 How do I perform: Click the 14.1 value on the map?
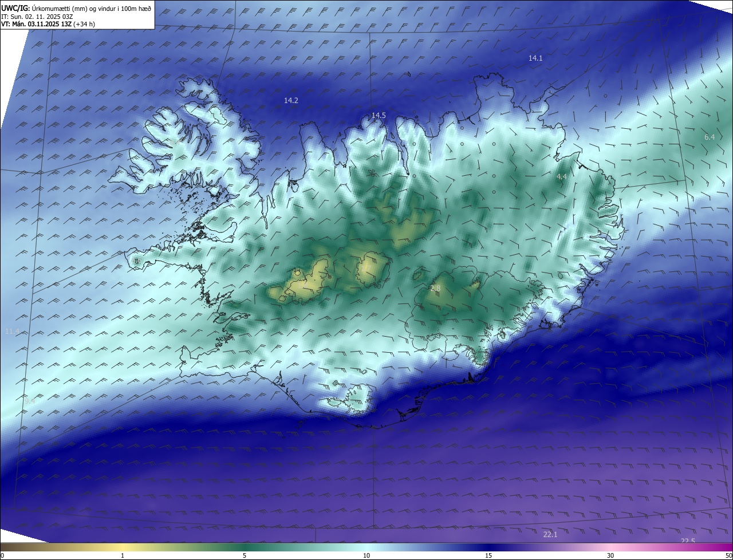click(535, 58)
